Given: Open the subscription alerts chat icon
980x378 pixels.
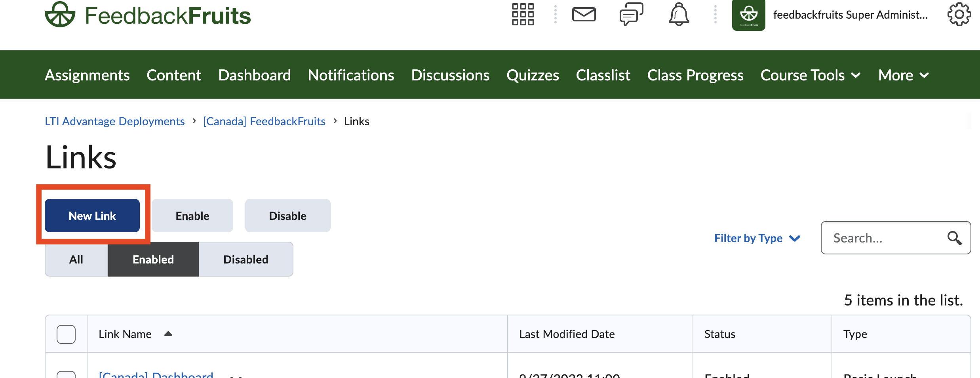Looking at the screenshot, I should pyautogui.click(x=631, y=15).
